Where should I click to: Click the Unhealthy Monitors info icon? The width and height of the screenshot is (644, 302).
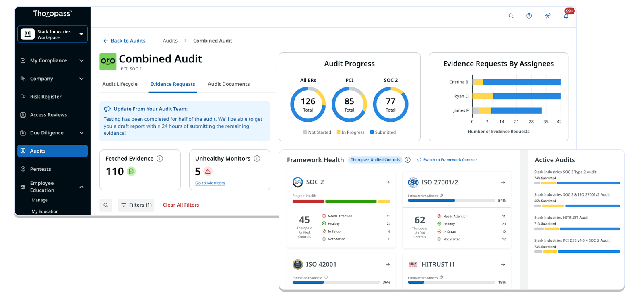tap(257, 159)
